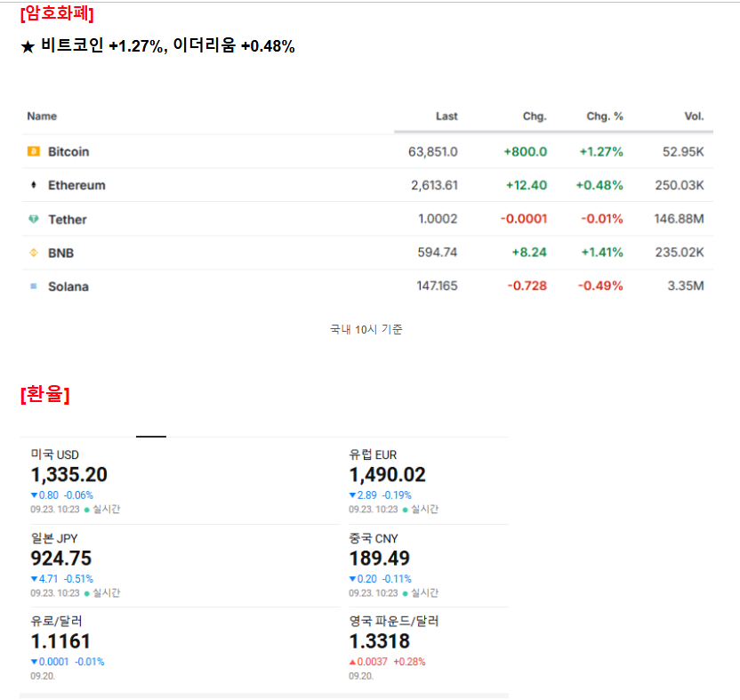Click the 영국 파운드/달러 pair label
The height and width of the screenshot is (700, 740).
click(394, 621)
